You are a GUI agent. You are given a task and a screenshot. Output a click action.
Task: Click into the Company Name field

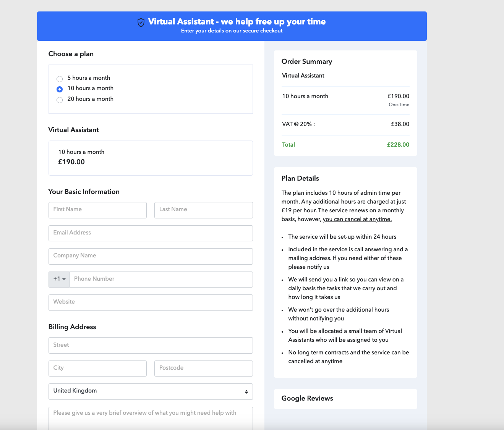[x=151, y=256]
